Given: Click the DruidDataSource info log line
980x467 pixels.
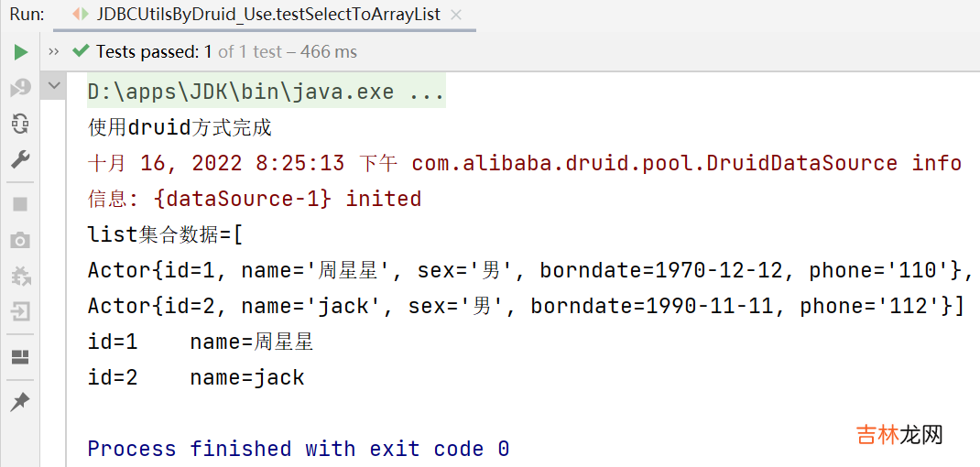Looking at the screenshot, I should [524, 164].
